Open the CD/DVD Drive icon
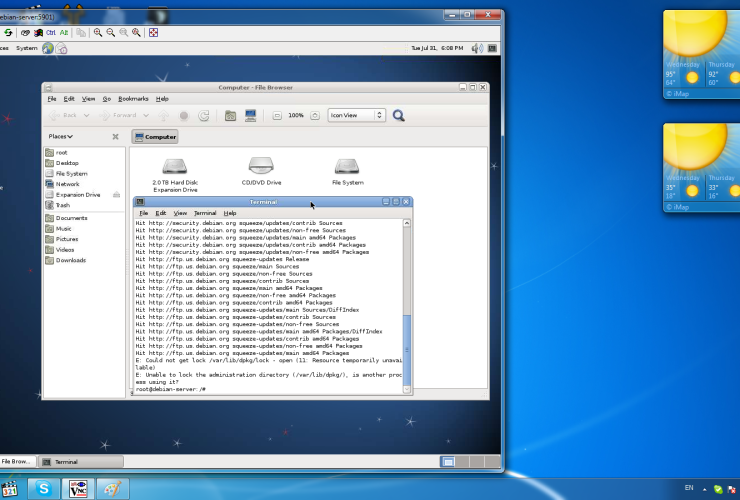Screen dimensions: 740x500 point(261,167)
